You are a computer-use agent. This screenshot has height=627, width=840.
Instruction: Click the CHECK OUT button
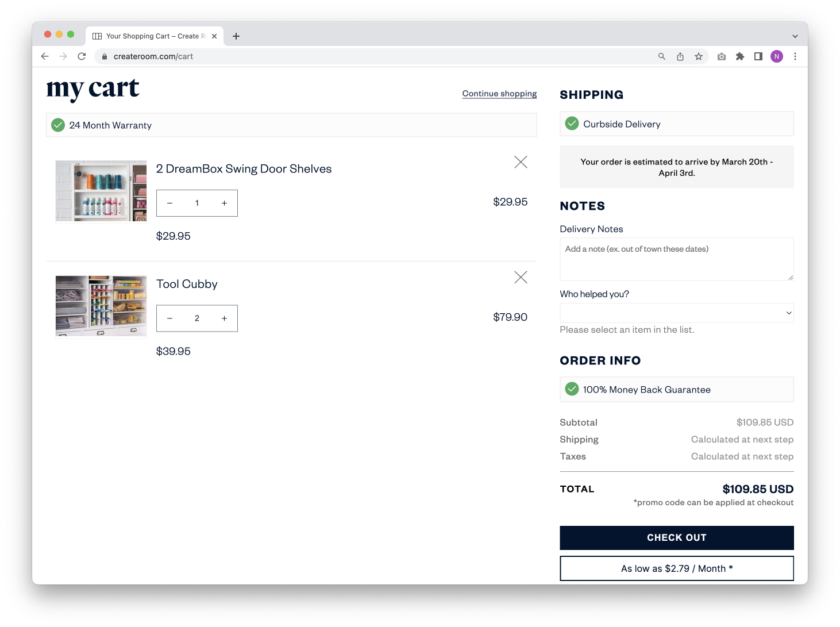pos(677,538)
